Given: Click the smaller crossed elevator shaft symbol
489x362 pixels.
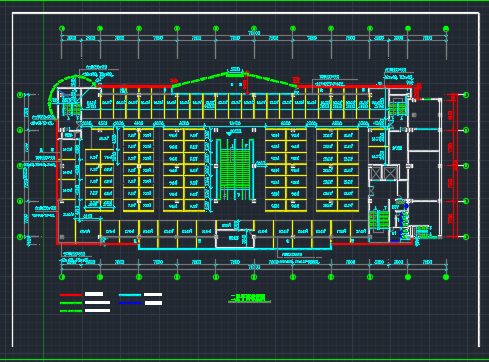Looking at the screenshot, I should tap(376, 173).
